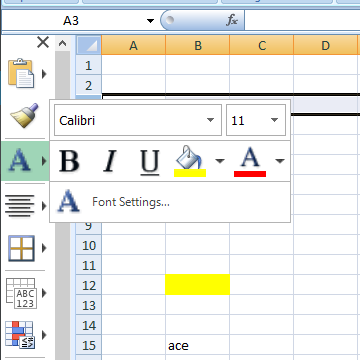Select row 12 header
The image size is (360, 360).
click(89, 285)
